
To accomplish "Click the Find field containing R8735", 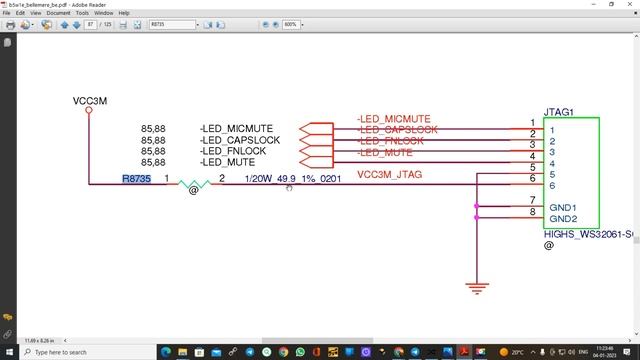I will pos(172,24).
